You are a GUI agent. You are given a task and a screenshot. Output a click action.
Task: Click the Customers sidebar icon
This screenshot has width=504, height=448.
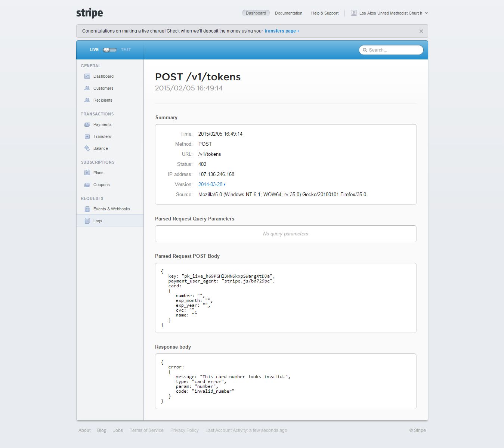click(x=87, y=88)
